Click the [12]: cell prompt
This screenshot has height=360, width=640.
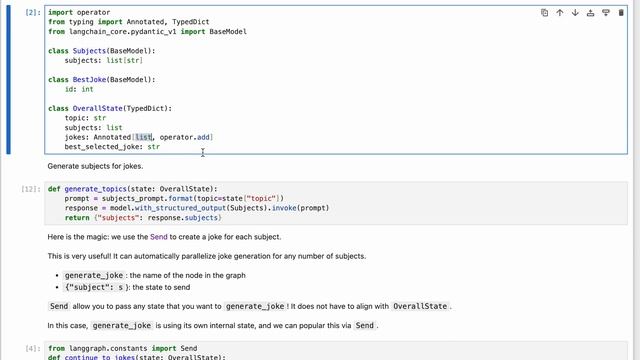(31, 189)
